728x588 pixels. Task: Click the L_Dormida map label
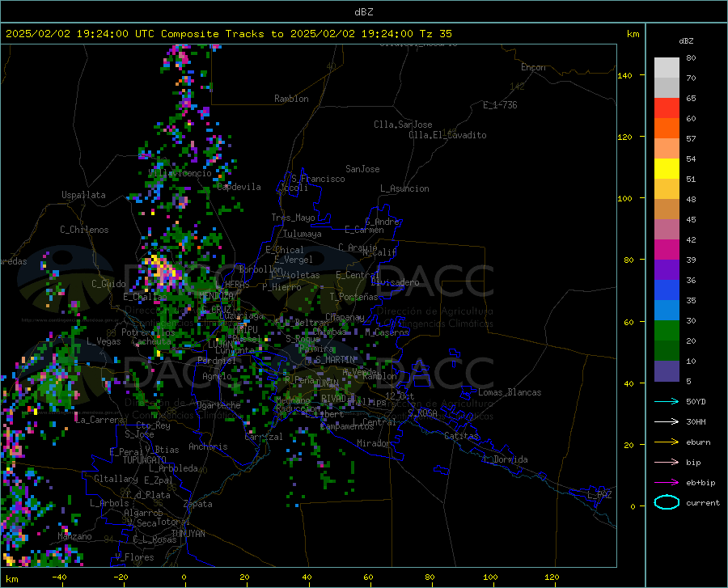(x=506, y=459)
